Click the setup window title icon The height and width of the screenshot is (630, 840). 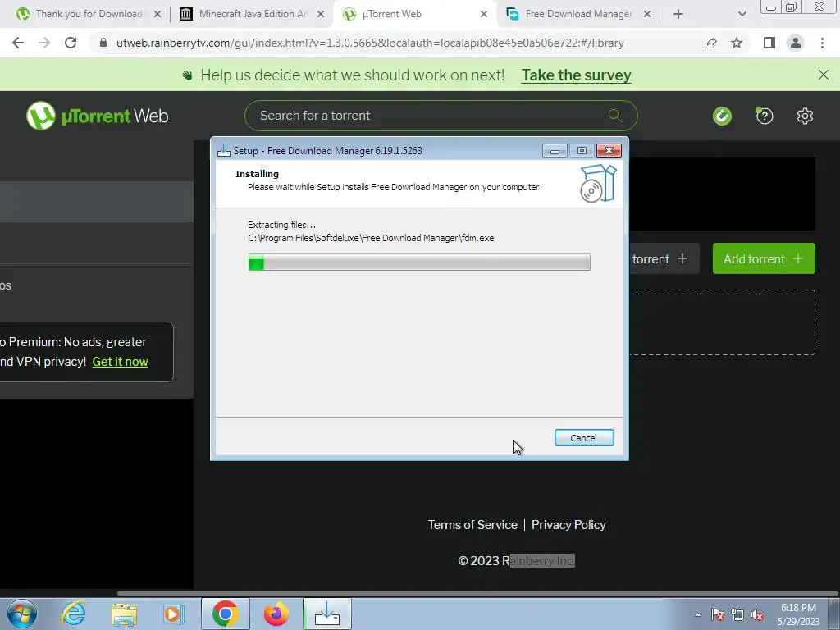coord(223,151)
